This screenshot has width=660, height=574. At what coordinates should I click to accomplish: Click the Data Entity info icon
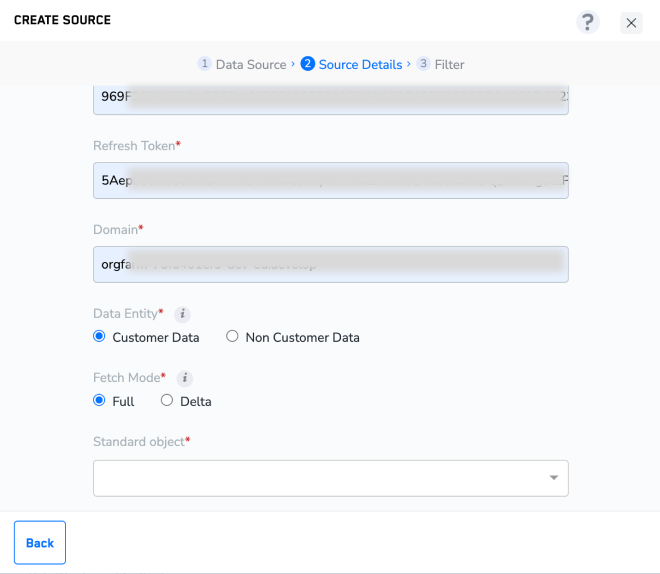[182, 314]
